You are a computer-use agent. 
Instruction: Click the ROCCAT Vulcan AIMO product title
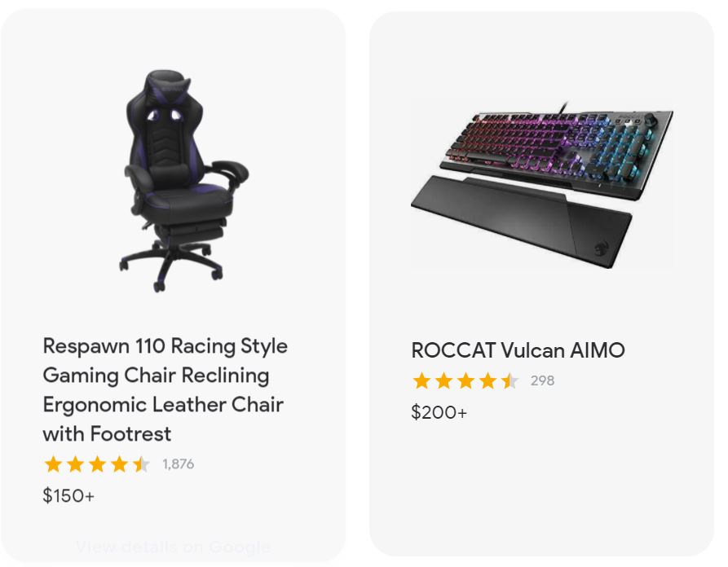(518, 350)
